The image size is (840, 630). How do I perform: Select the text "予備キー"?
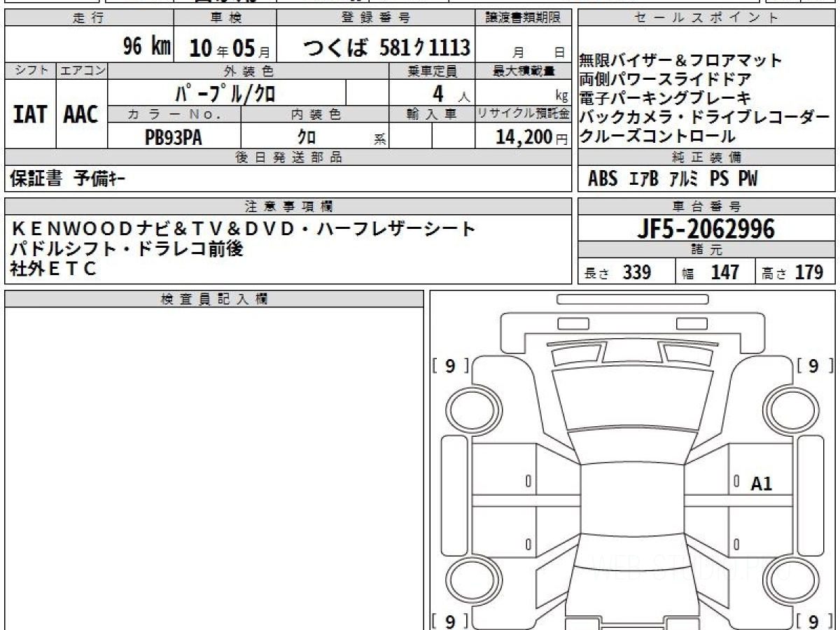[100, 179]
